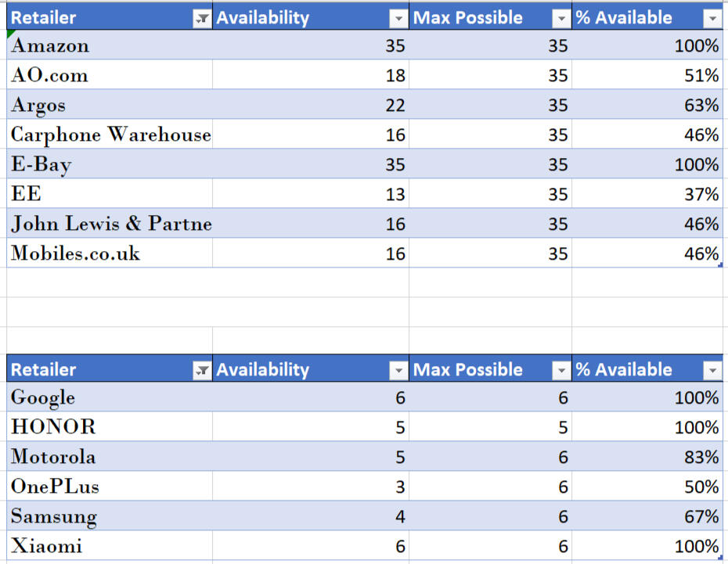Click the % Available header filter arrow, top table

(x=712, y=17)
